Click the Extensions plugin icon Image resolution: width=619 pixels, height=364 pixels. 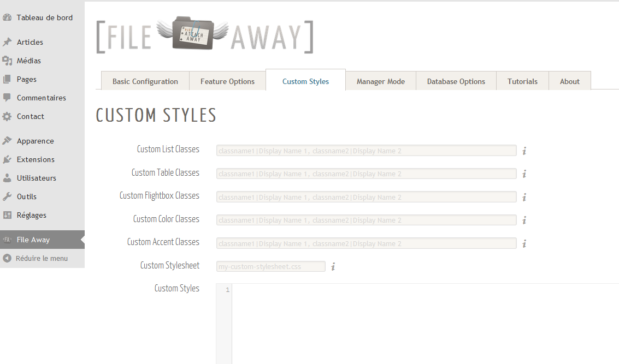click(x=7, y=159)
